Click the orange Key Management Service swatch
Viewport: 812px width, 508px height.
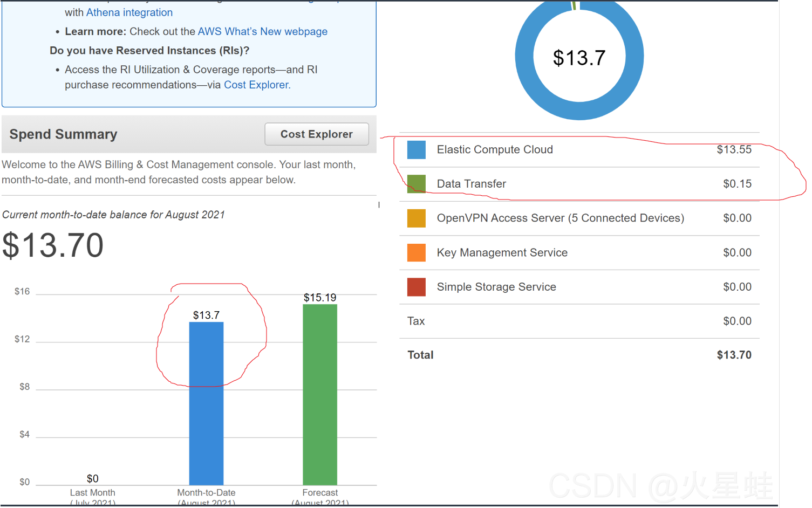coord(417,252)
